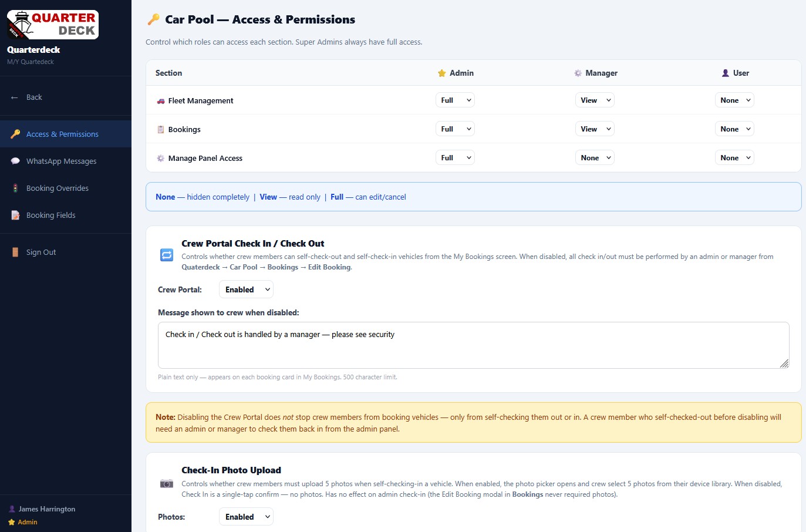Click the User column header label
Viewport: 806px width, 532px height.
coord(741,73)
